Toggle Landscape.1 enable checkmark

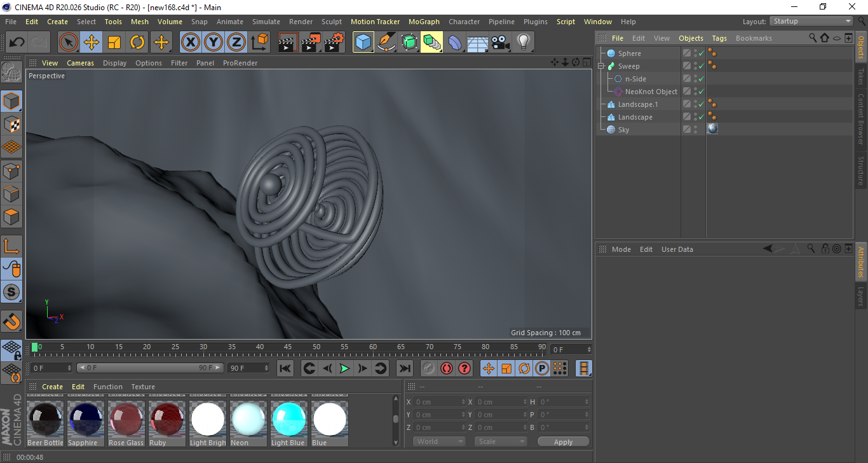(x=702, y=104)
